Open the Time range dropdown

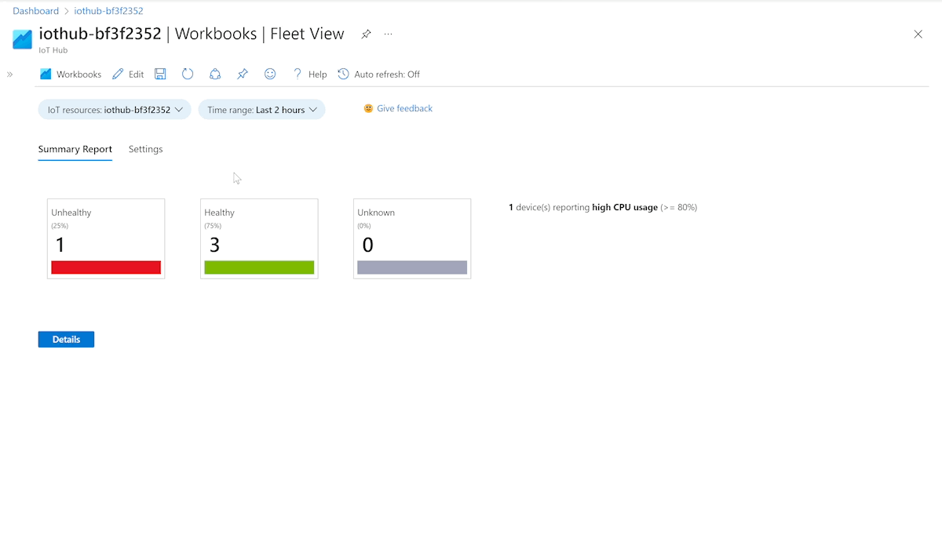(x=261, y=110)
